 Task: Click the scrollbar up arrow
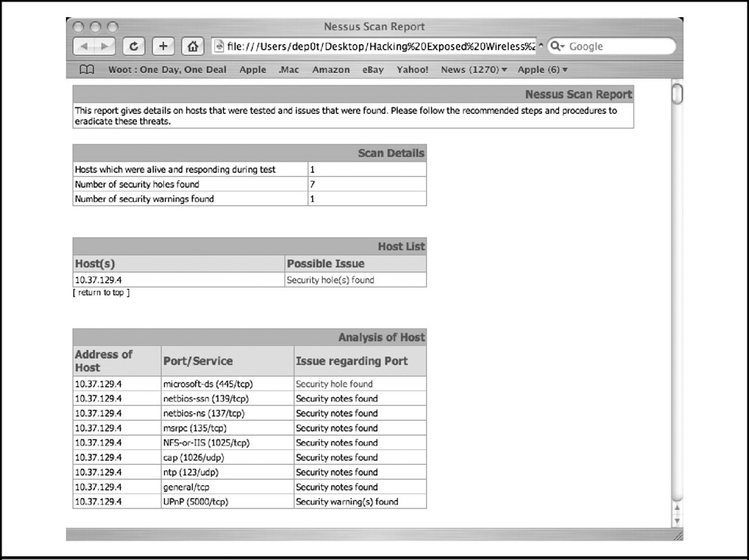tap(677, 508)
